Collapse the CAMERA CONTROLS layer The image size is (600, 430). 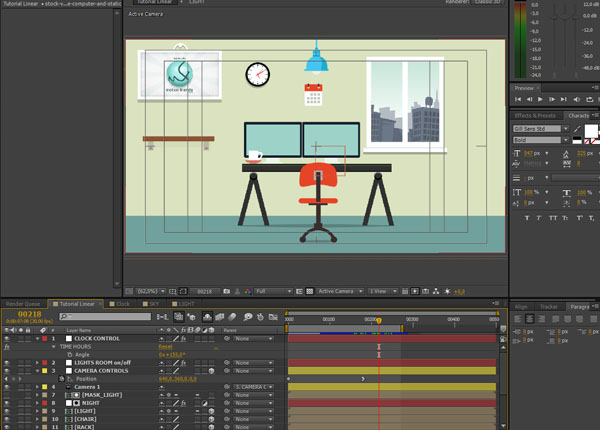pos(37,371)
